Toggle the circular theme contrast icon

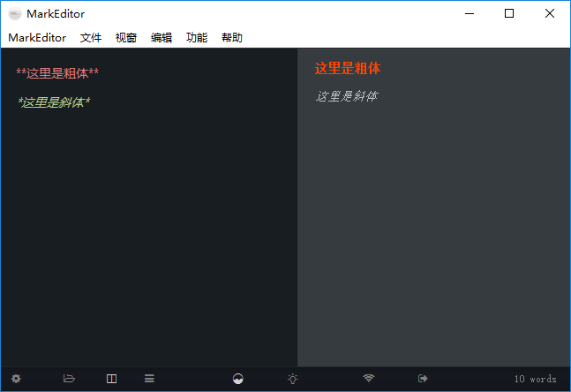coord(237,379)
